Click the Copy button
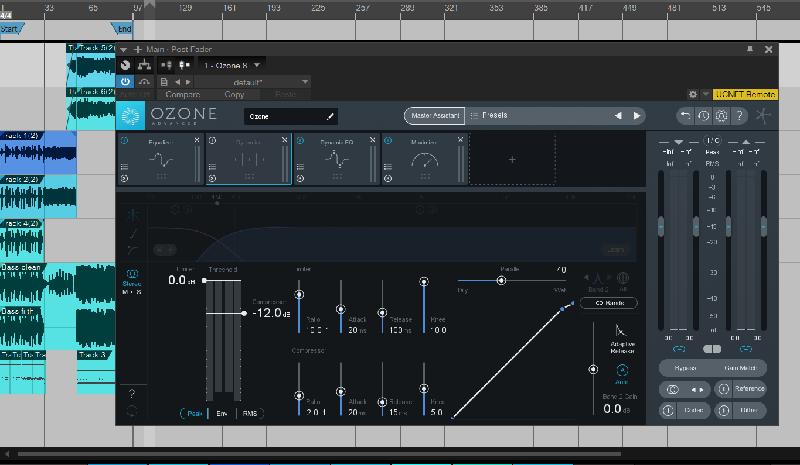Image resolution: width=800 pixels, height=465 pixels. coord(234,94)
